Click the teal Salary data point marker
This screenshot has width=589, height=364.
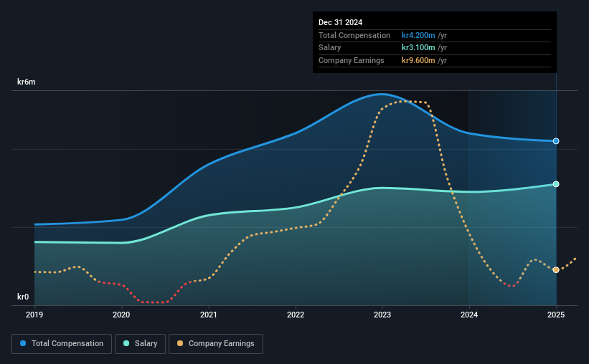click(556, 184)
